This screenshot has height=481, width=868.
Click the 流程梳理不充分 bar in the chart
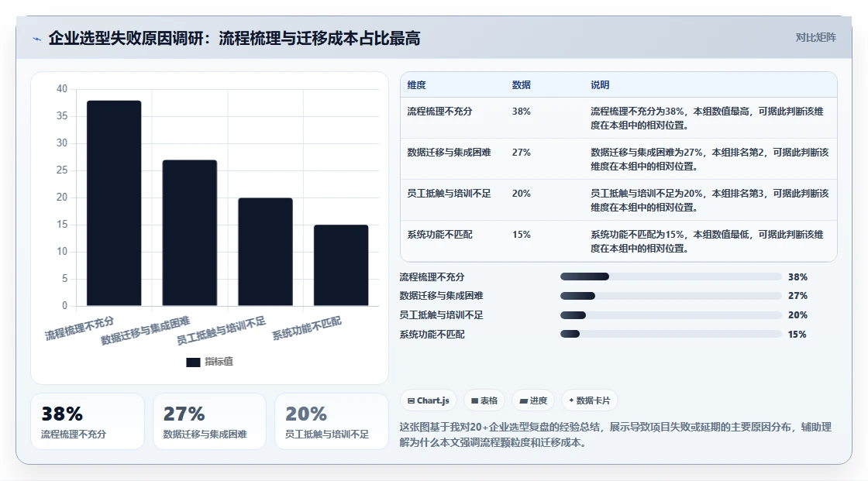114,203
